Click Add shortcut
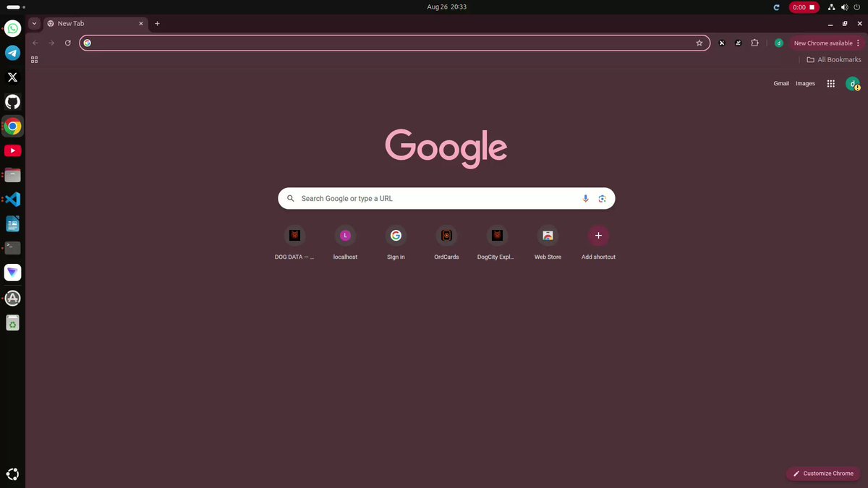This screenshot has width=868, height=488. point(598,244)
